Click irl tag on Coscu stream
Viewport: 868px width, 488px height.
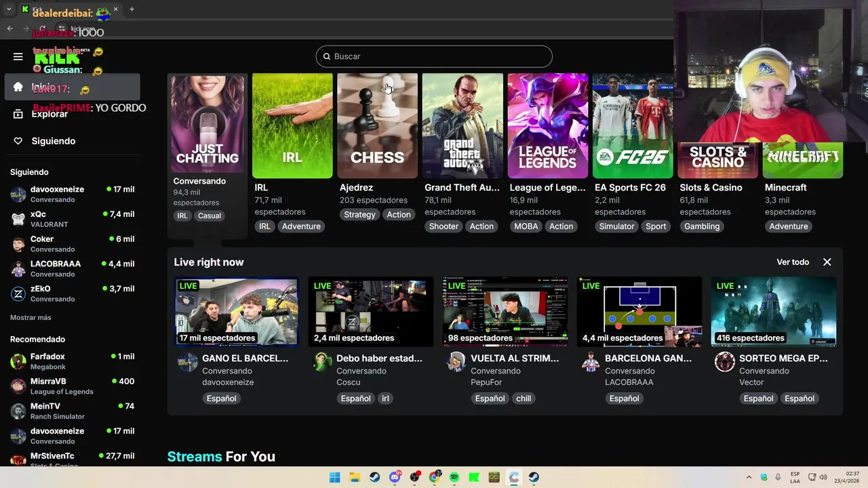(385, 399)
